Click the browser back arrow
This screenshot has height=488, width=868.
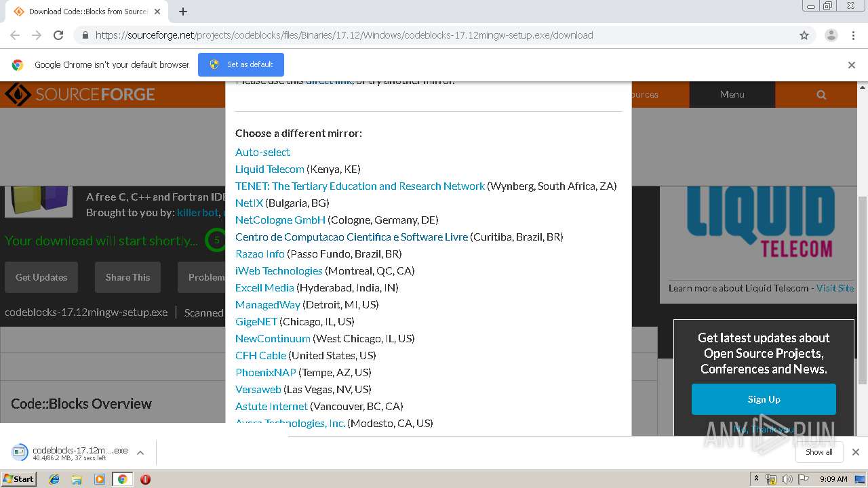[x=15, y=35]
